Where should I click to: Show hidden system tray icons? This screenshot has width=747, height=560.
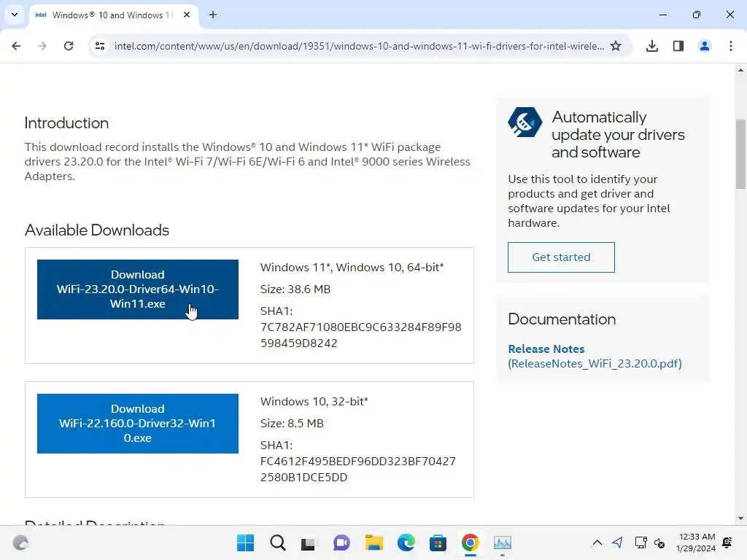coord(597,542)
